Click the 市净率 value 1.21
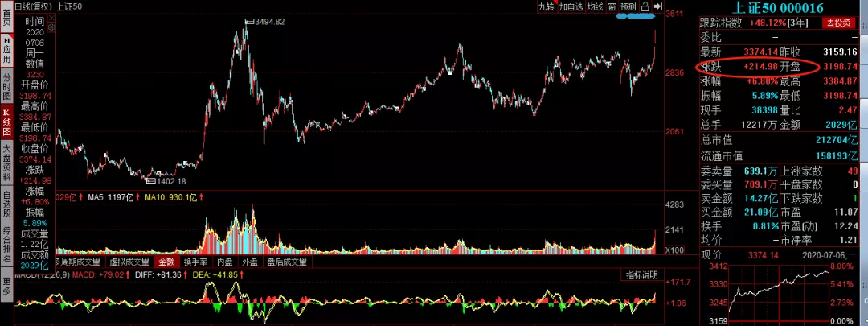Image resolution: width=868 pixels, height=326 pixels. click(x=850, y=240)
